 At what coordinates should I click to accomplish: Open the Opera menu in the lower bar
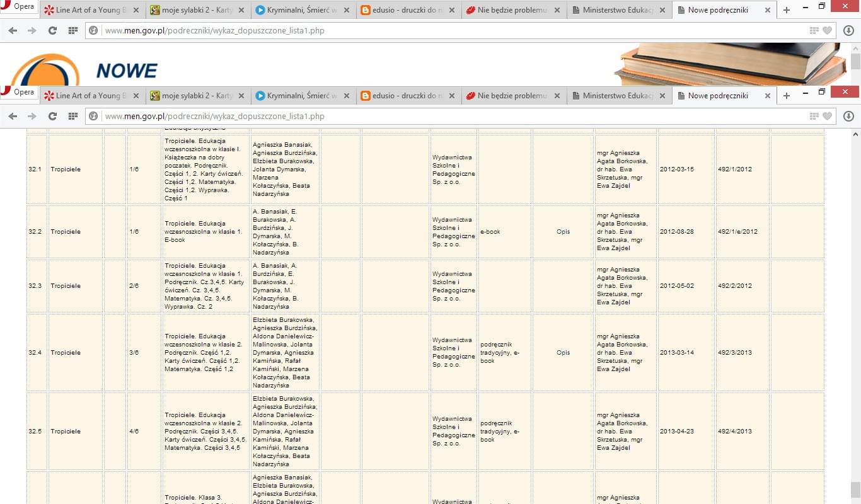[18, 92]
